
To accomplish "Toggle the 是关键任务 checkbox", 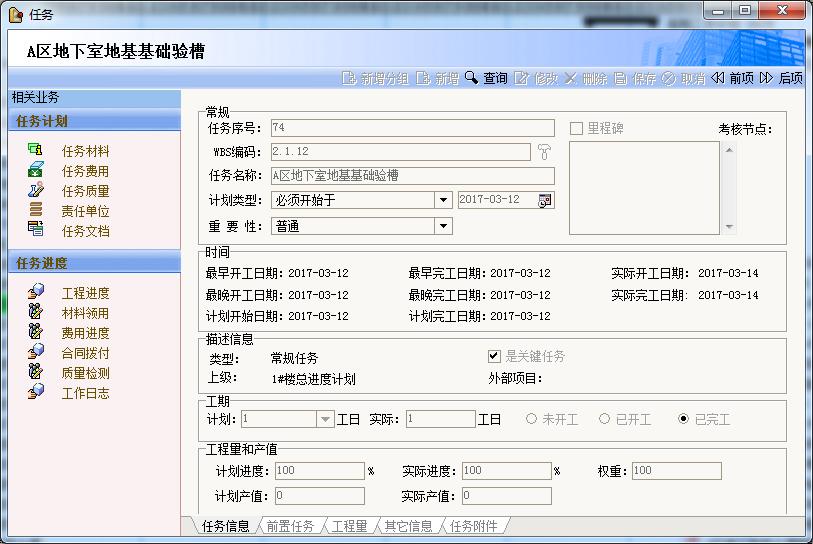I will (x=494, y=356).
